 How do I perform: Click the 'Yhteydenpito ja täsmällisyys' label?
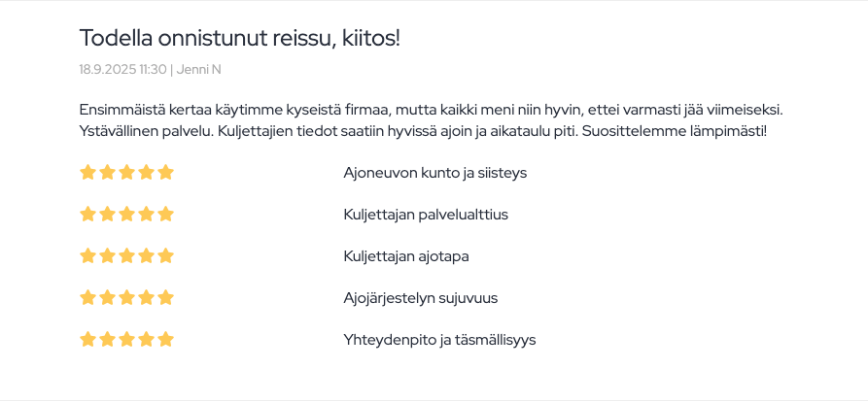point(439,340)
